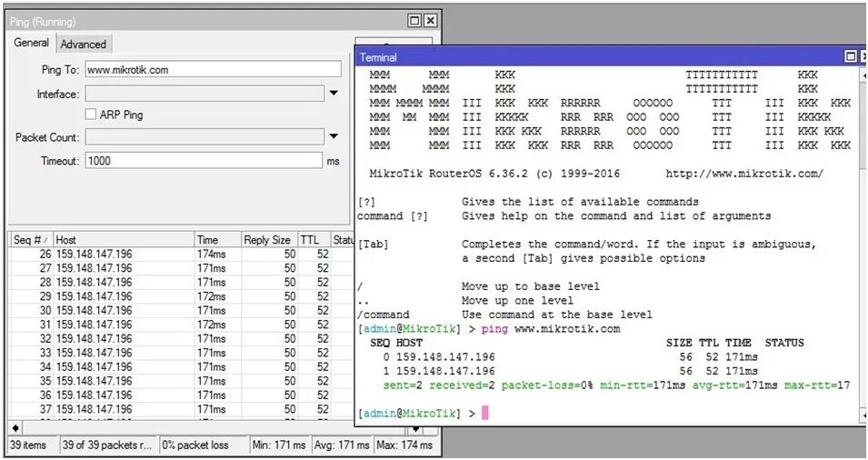Select ping result row with Seq 30
The image size is (868, 460).
pos(182,311)
